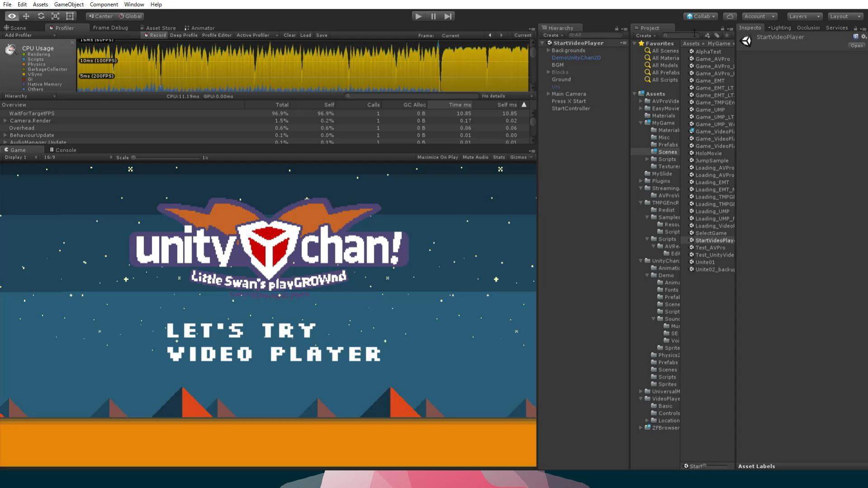
Task: Select the Scale tool in toolbar
Action: (55, 16)
